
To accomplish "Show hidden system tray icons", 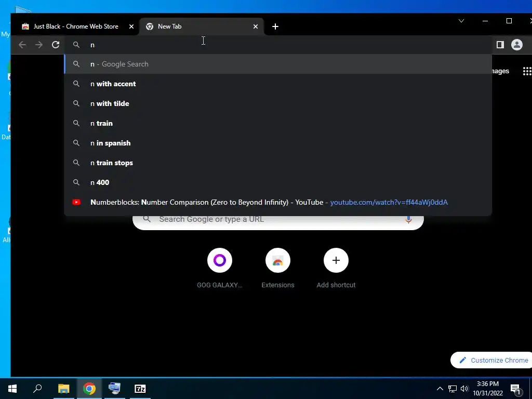I will coord(440,389).
